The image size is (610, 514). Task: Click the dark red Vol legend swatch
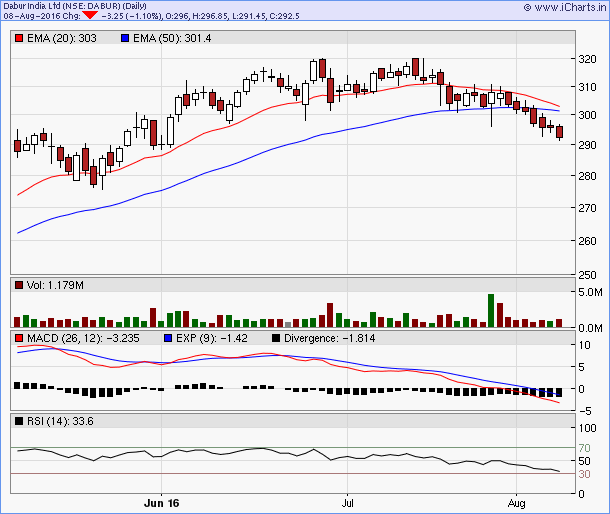coord(19,285)
